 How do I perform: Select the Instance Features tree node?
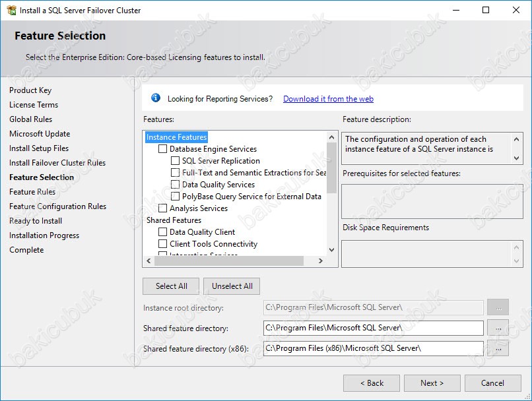(176, 137)
